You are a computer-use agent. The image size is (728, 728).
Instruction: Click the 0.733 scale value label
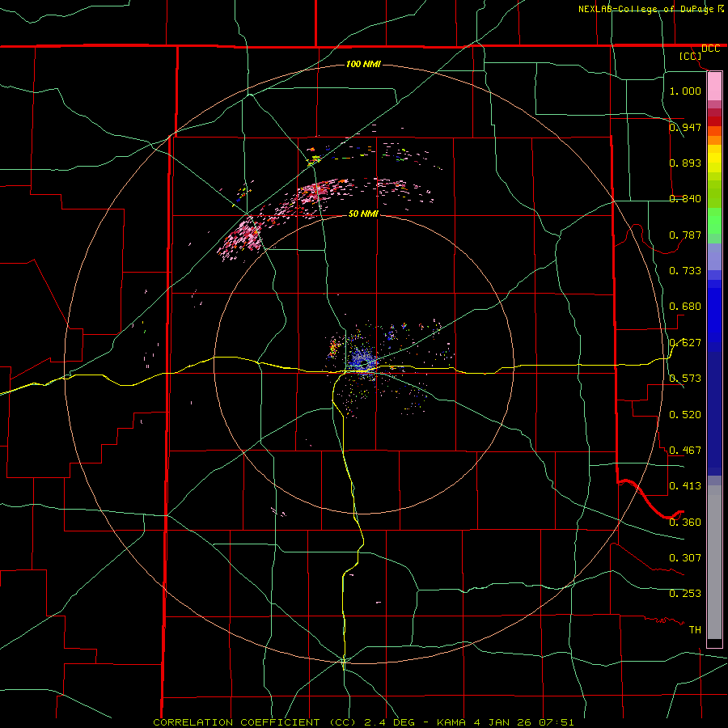point(685,270)
